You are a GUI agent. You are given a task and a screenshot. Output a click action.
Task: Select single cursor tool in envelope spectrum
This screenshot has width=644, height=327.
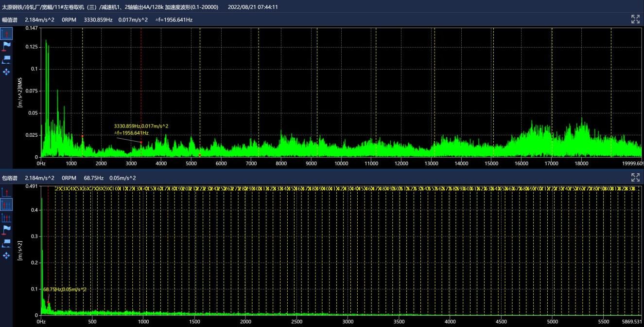(6, 192)
